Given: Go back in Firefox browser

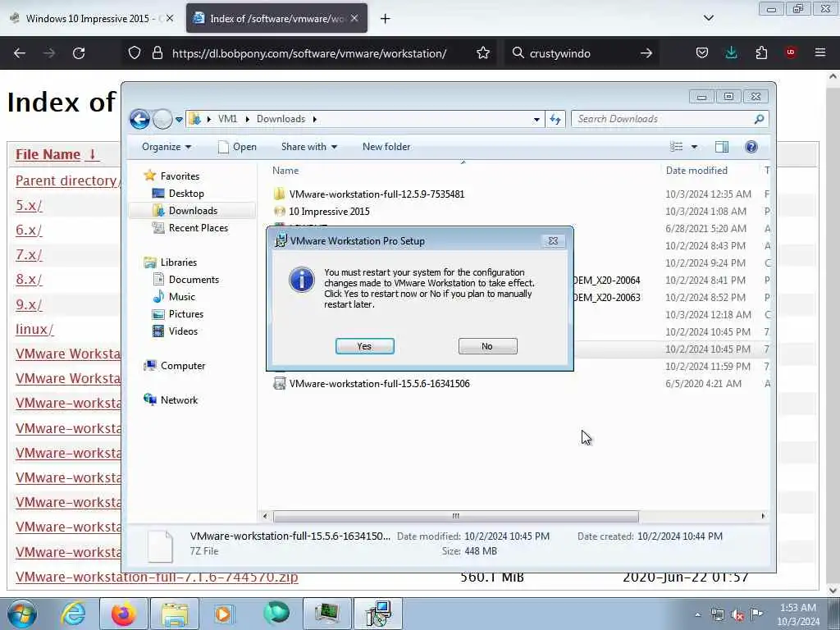Looking at the screenshot, I should coord(20,53).
